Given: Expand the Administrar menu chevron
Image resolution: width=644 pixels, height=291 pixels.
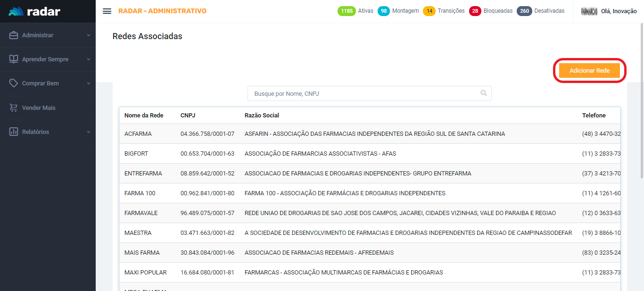Looking at the screenshot, I should (x=89, y=35).
